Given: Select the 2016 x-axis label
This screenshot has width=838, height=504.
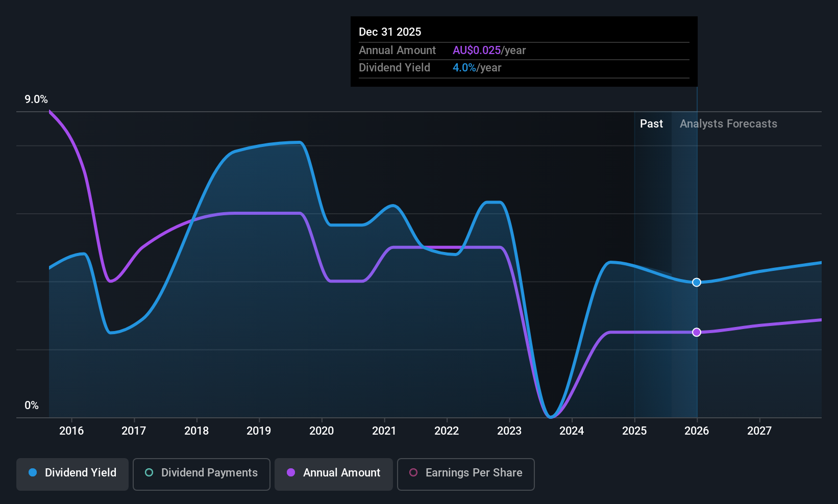Looking at the screenshot, I should click(x=71, y=431).
